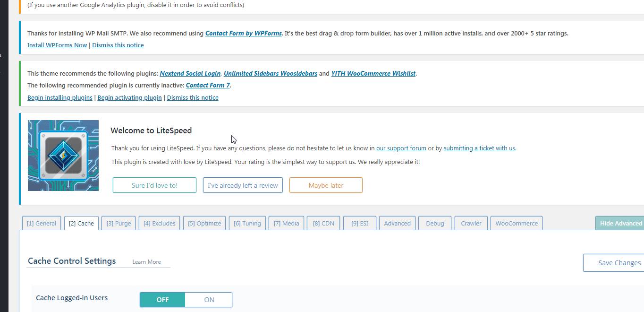
Task: Dismiss the WP Mail SMTP notice
Action: coord(118,45)
